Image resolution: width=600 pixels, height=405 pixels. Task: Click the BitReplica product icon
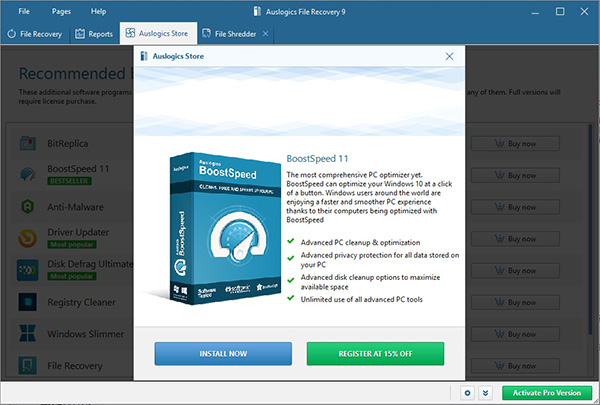tap(28, 144)
